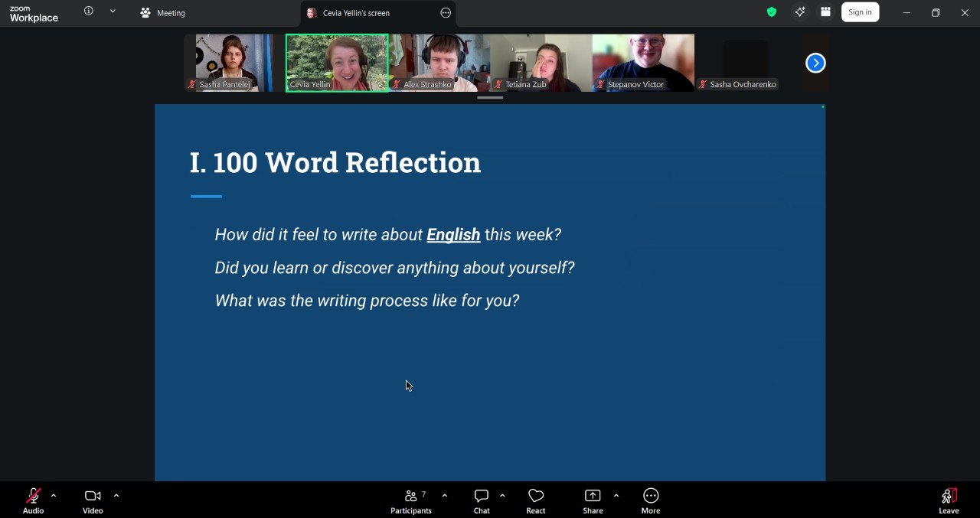Unmute the microphone with the Audio button
This screenshot has height=518, width=980.
33,500
